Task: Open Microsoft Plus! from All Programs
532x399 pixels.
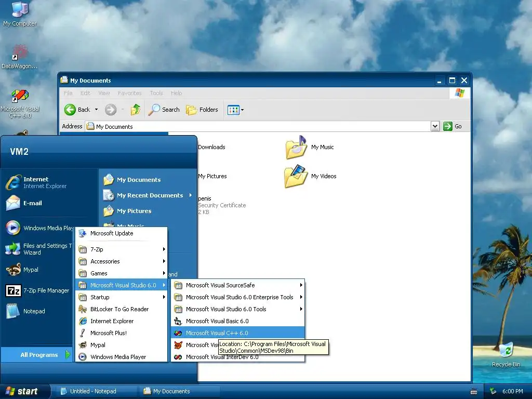Action: [x=122, y=333]
